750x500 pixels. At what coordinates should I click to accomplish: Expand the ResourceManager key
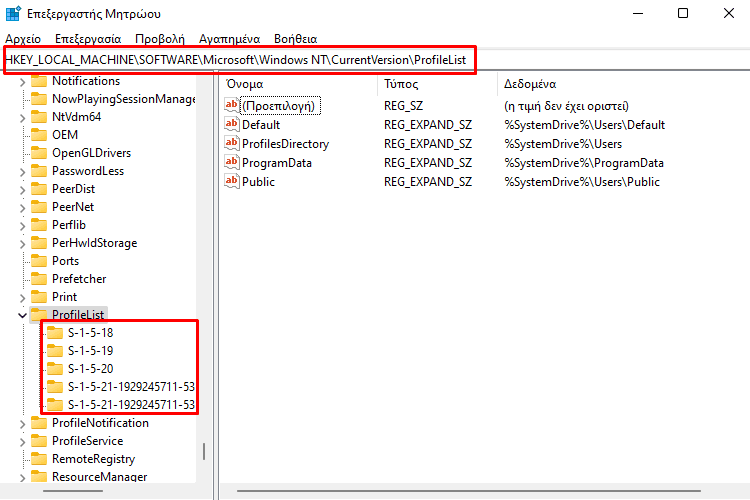[x=22, y=478]
